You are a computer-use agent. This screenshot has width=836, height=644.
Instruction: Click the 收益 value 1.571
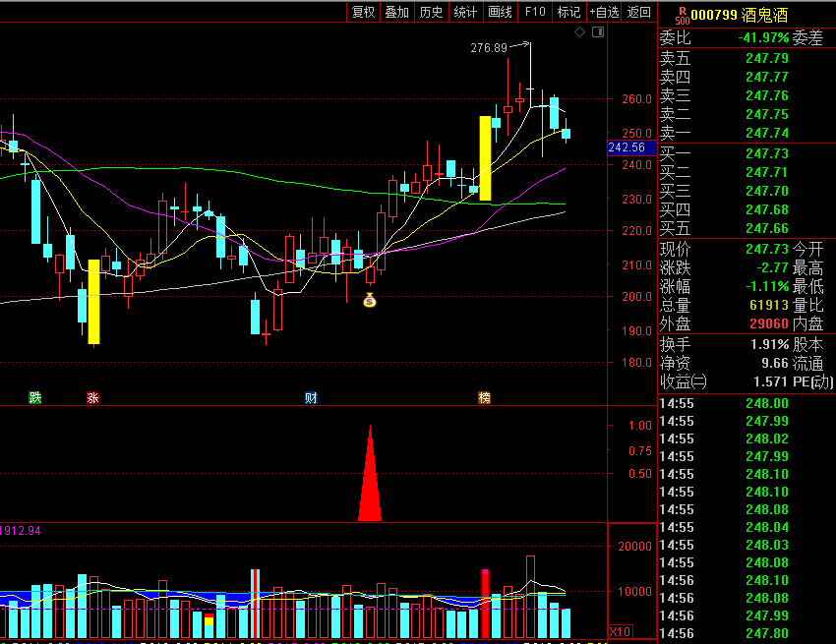(x=770, y=381)
